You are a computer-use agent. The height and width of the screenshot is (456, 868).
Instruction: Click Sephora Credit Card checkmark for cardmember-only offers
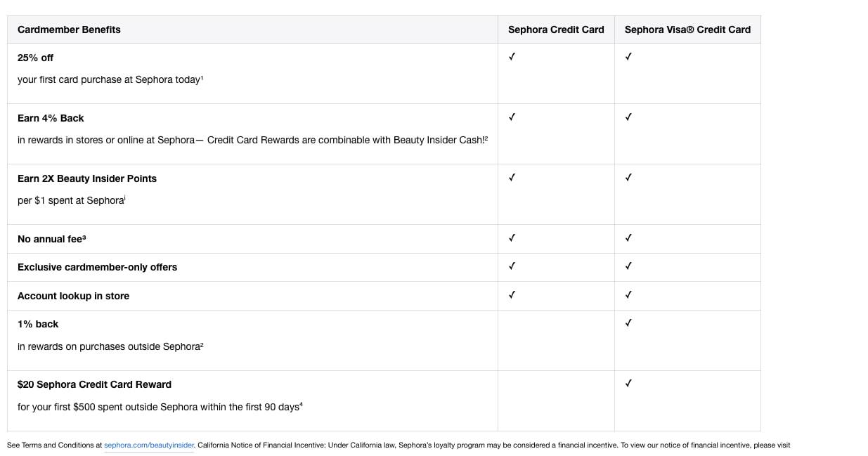[512, 266]
